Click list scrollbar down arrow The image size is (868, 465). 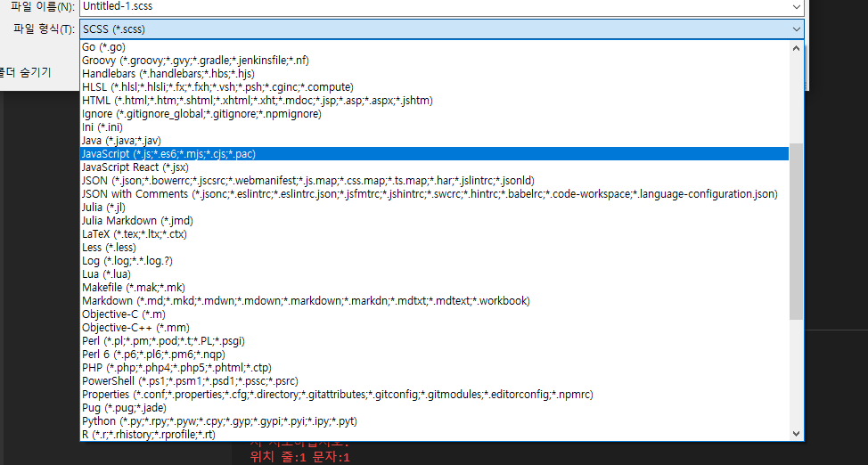click(x=796, y=434)
